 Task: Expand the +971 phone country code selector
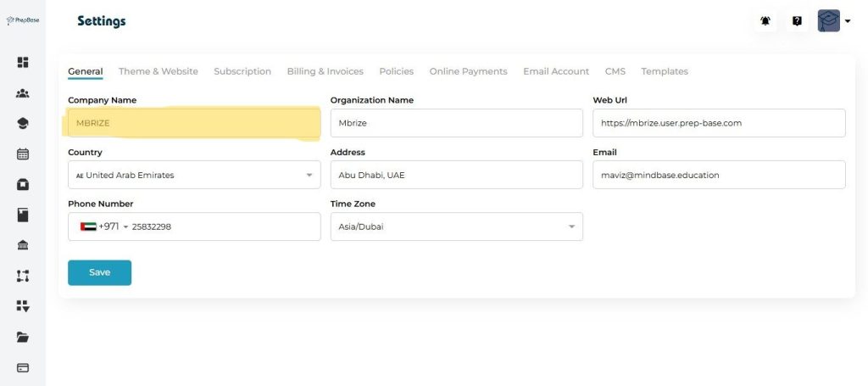click(x=104, y=227)
